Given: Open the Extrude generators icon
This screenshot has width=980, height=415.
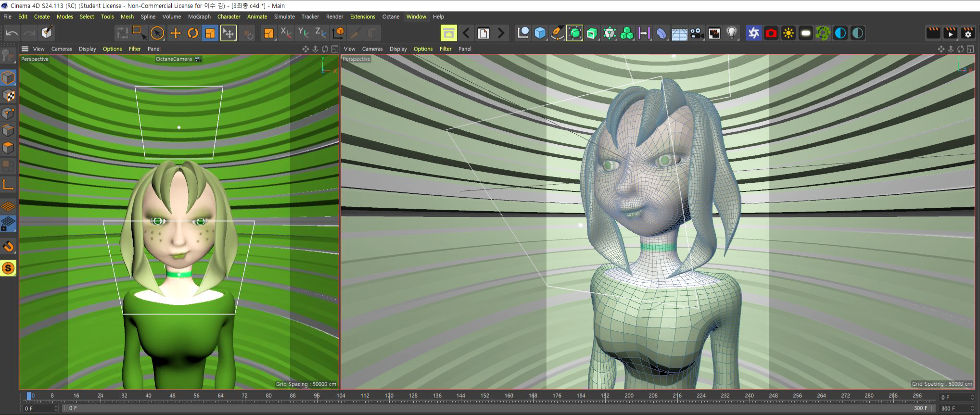Looking at the screenshot, I should point(592,33).
